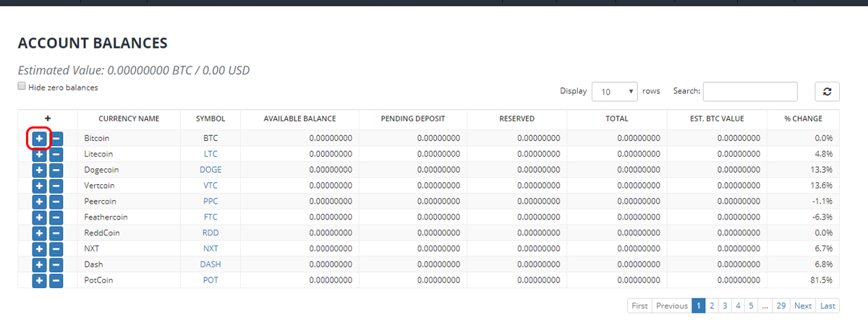868x333 pixels.
Task: Sort by Reserved column header
Action: click(x=516, y=118)
